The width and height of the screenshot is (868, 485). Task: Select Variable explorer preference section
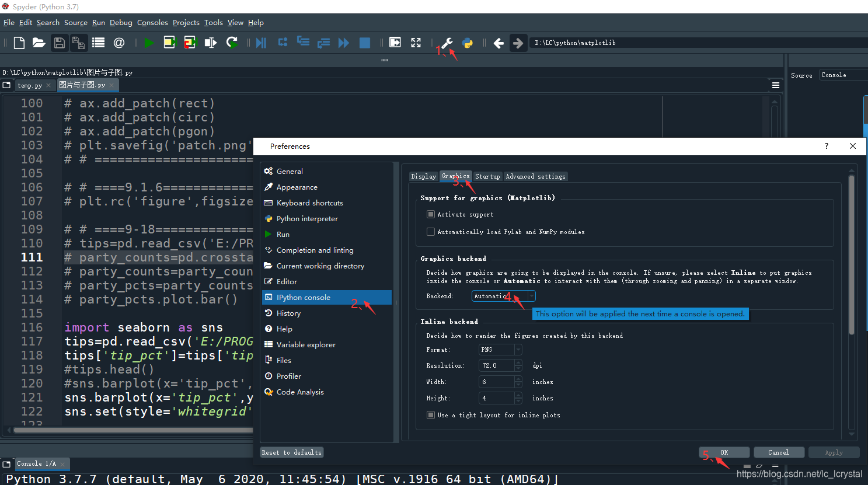coord(326,344)
